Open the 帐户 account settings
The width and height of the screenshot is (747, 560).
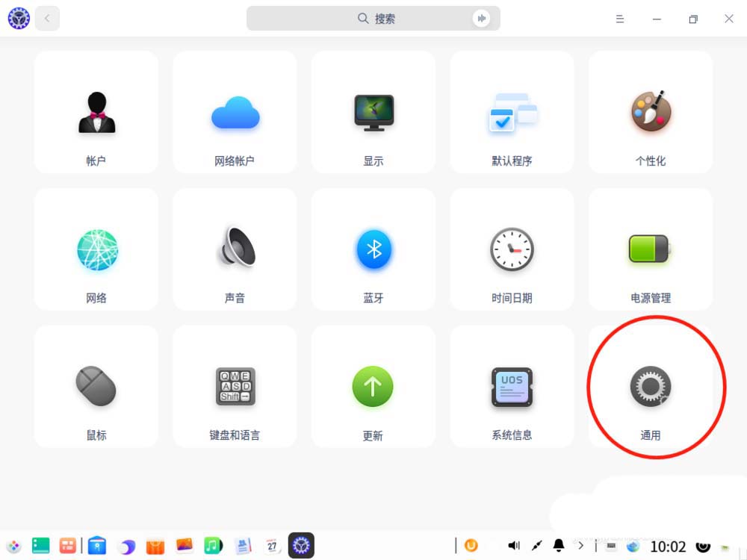(x=96, y=113)
